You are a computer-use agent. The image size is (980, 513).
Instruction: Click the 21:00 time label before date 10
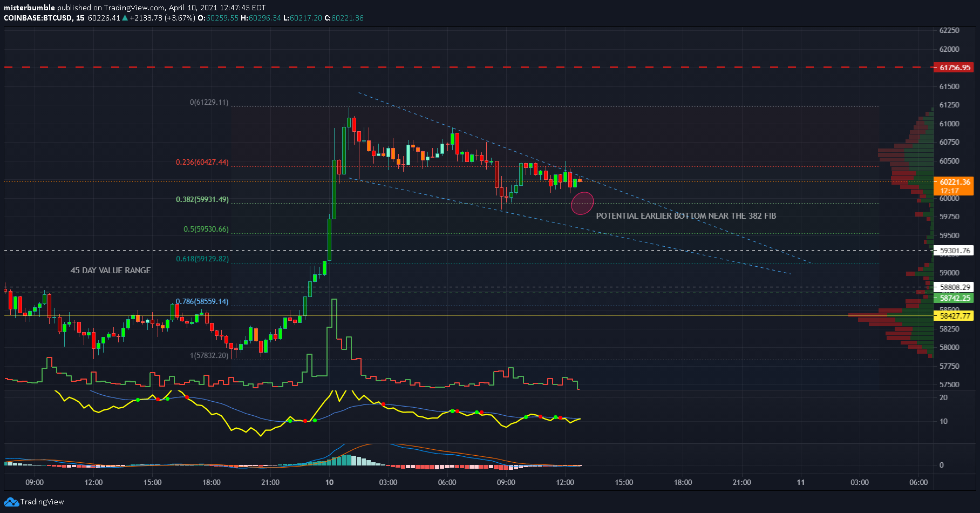click(x=270, y=482)
